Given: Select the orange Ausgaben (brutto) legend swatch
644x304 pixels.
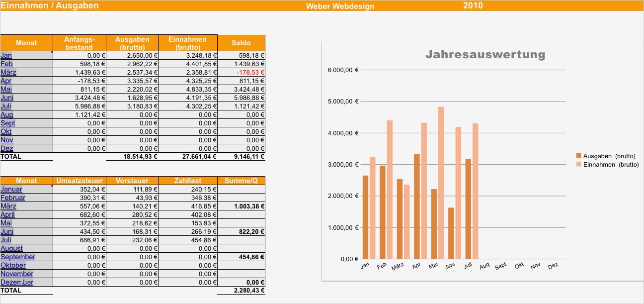Looking at the screenshot, I should [x=579, y=156].
